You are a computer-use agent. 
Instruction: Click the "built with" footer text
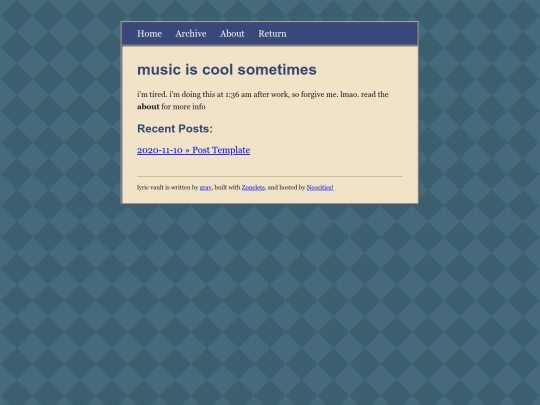pos(227,187)
